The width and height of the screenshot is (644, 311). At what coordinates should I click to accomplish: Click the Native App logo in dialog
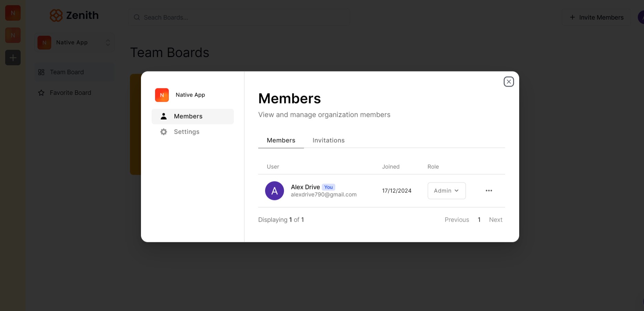(162, 95)
